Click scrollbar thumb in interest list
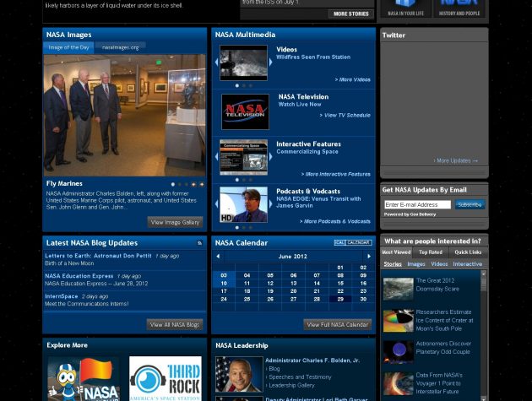This screenshot has width=532, height=401. click(484, 284)
